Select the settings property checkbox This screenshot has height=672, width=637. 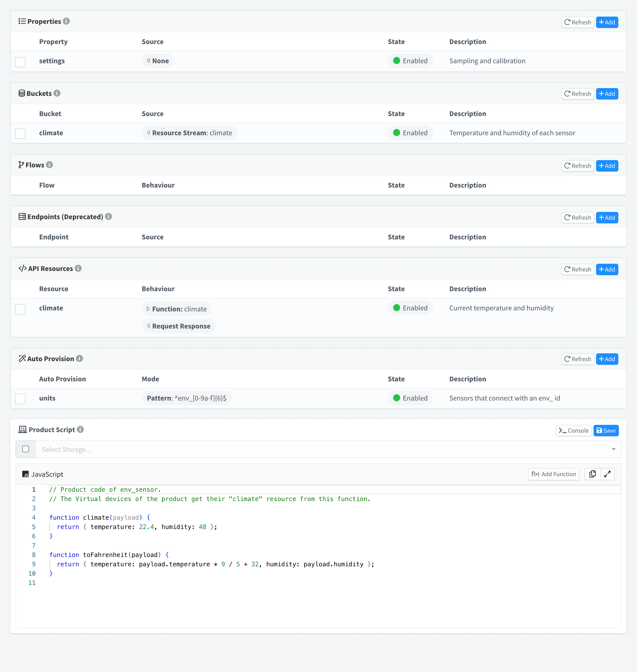20,62
